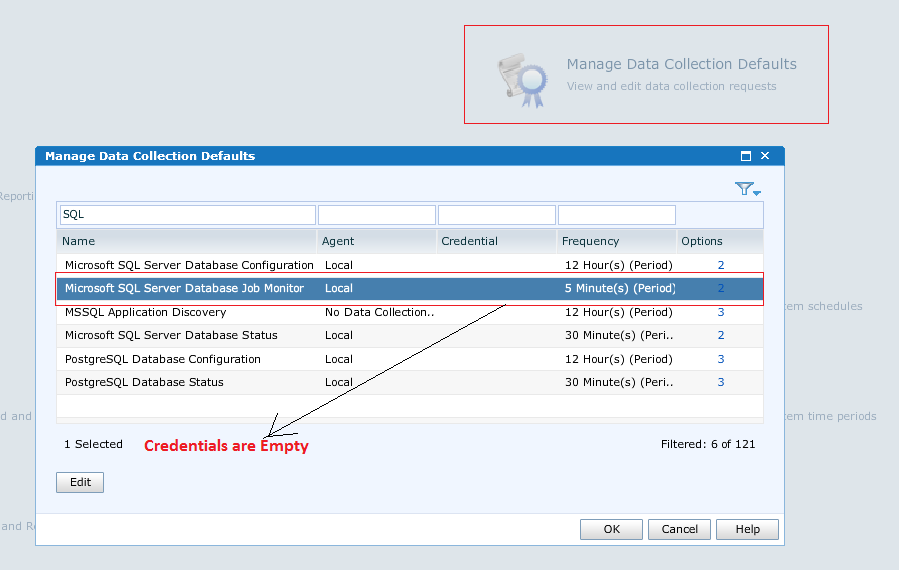Open the filter funnel dropdown

pyautogui.click(x=748, y=189)
